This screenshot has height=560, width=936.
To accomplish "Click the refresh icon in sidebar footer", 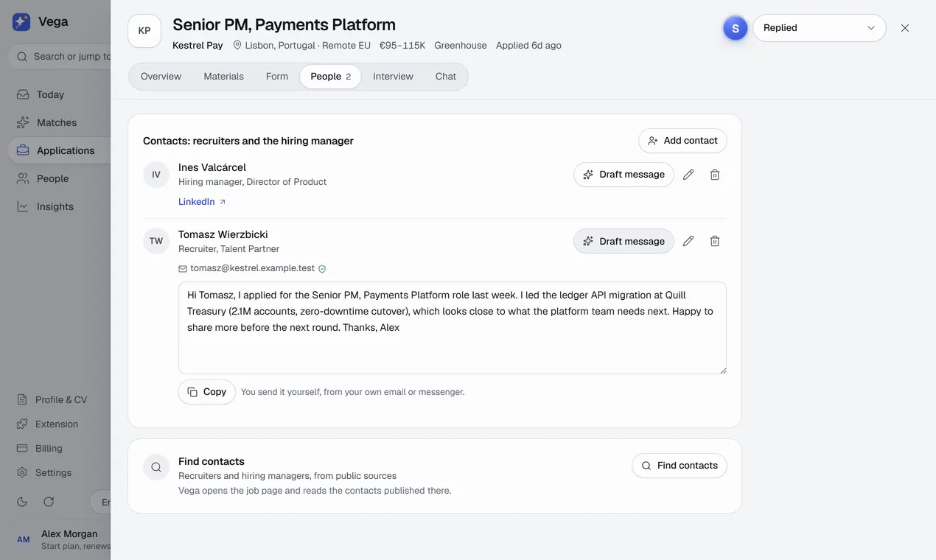I will pos(49,502).
